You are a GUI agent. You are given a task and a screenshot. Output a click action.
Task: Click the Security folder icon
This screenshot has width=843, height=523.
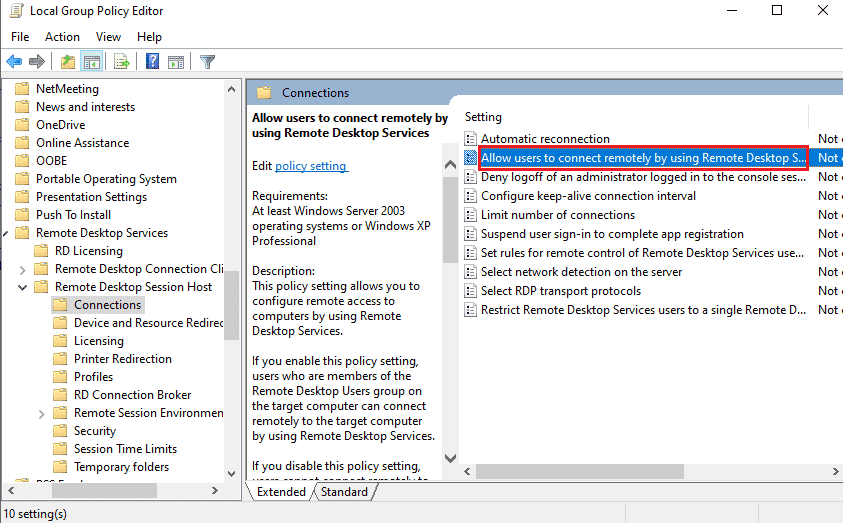pyautogui.click(x=60, y=431)
